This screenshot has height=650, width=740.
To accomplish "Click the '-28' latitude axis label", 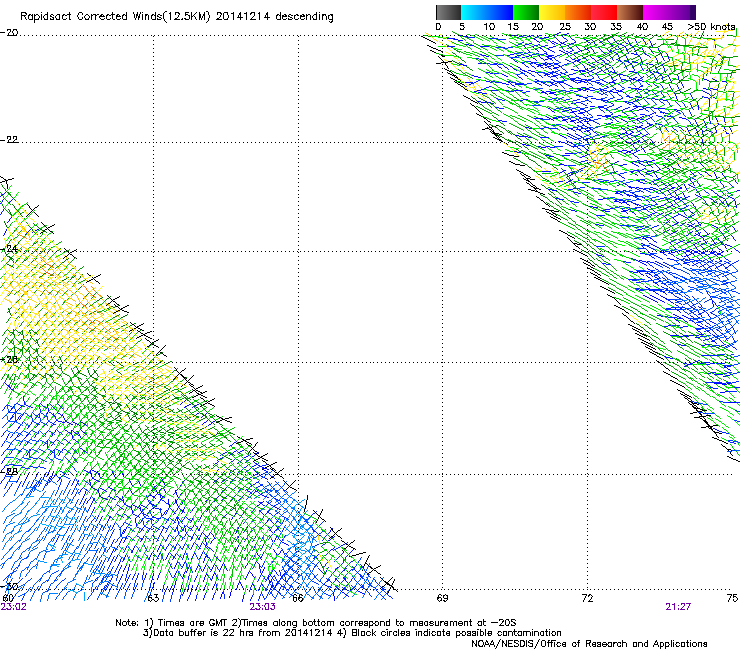I will pyautogui.click(x=9, y=472).
